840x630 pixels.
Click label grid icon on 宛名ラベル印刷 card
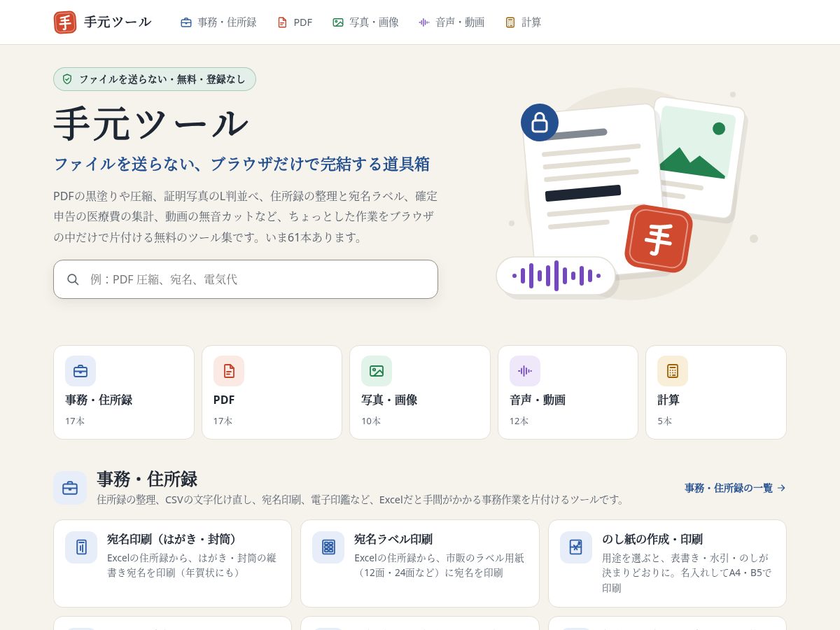point(328,547)
